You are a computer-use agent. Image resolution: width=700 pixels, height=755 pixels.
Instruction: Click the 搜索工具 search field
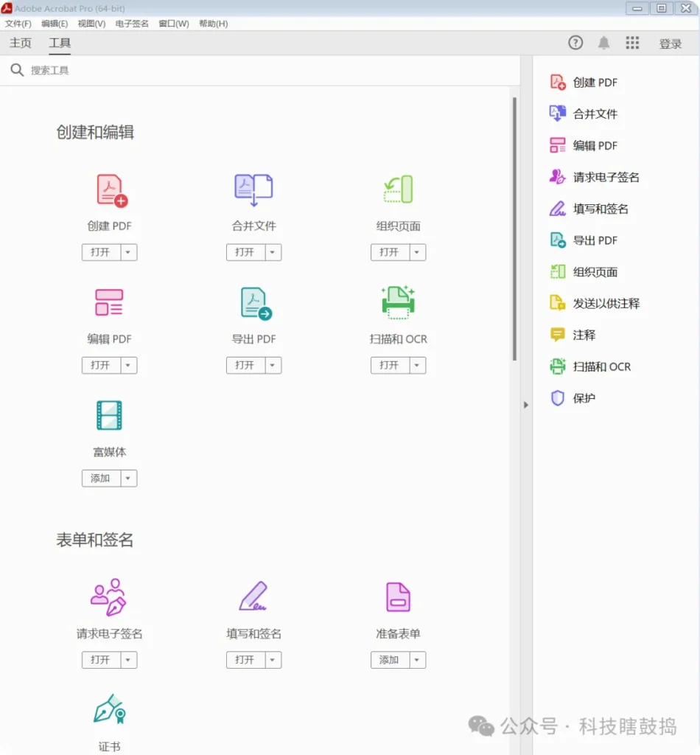[x=260, y=70]
